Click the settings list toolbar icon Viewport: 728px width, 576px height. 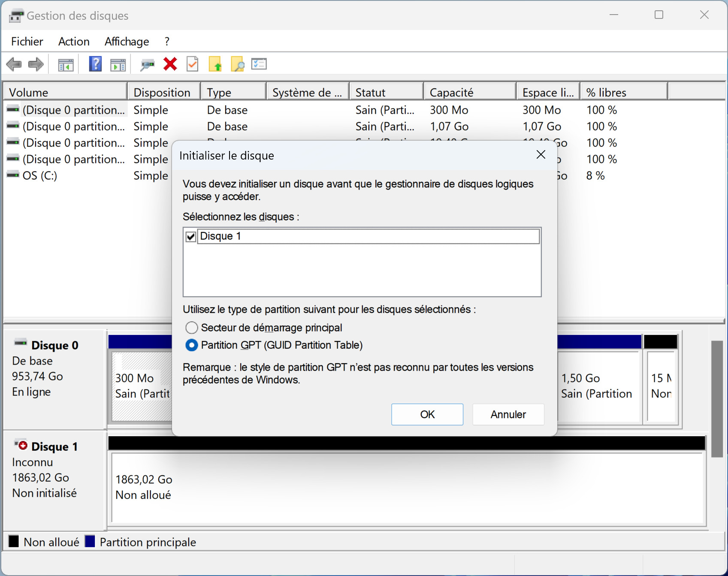point(259,64)
